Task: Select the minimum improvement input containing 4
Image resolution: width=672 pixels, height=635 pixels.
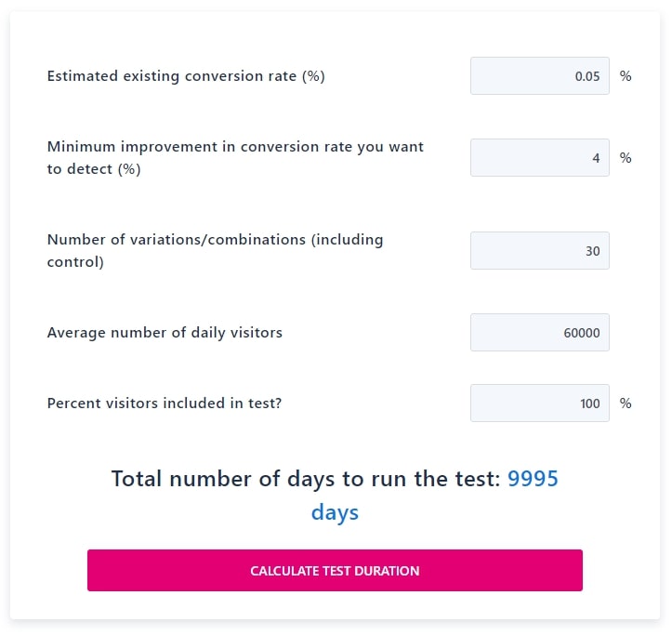Action: pos(540,157)
